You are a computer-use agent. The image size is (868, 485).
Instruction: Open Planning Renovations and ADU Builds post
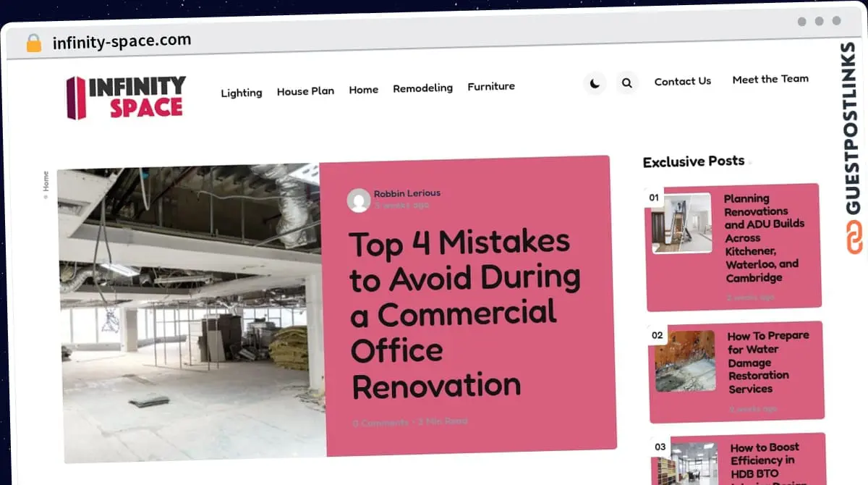coord(764,238)
